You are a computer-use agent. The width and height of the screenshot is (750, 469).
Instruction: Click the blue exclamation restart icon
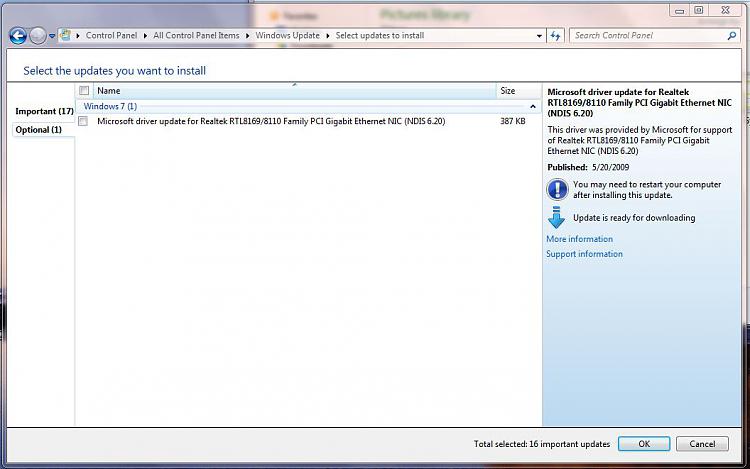click(x=557, y=189)
